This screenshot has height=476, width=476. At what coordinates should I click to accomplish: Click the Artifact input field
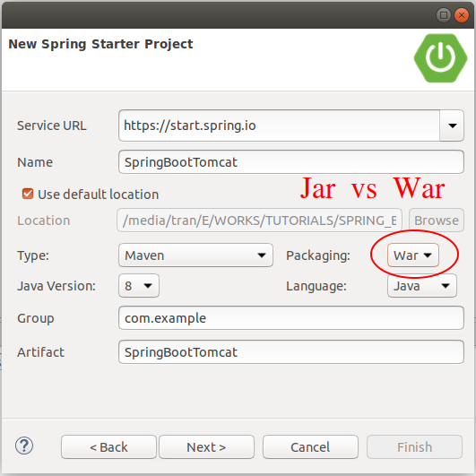(291, 351)
